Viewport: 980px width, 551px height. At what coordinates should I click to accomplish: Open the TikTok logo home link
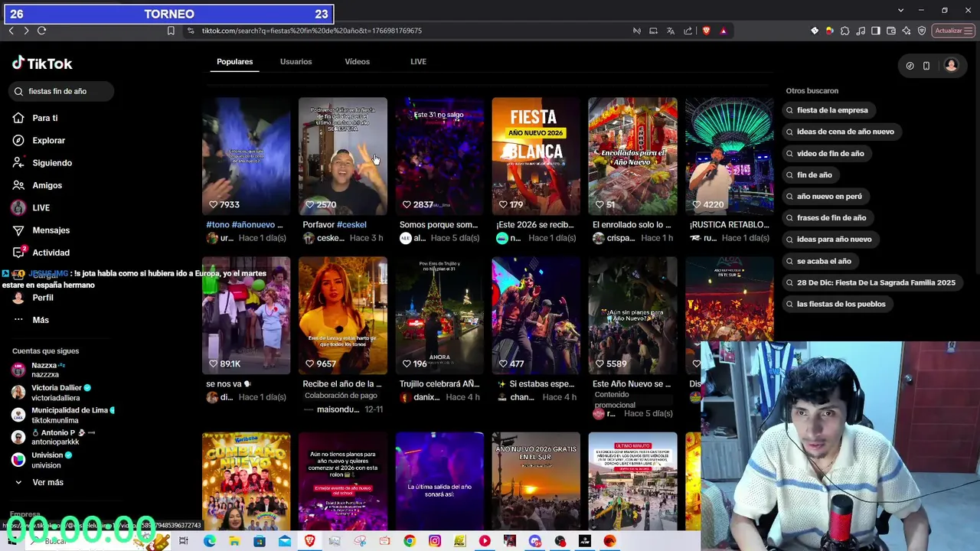tap(42, 64)
